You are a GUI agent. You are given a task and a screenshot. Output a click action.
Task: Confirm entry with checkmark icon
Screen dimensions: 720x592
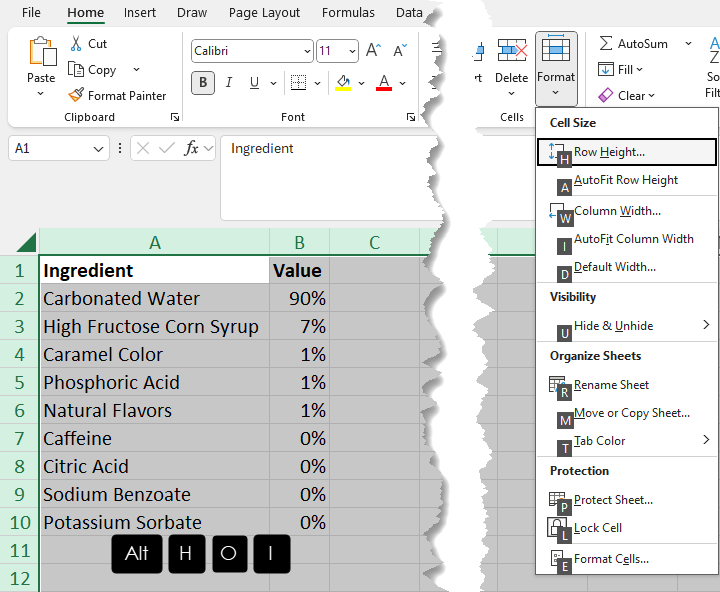click(x=166, y=148)
